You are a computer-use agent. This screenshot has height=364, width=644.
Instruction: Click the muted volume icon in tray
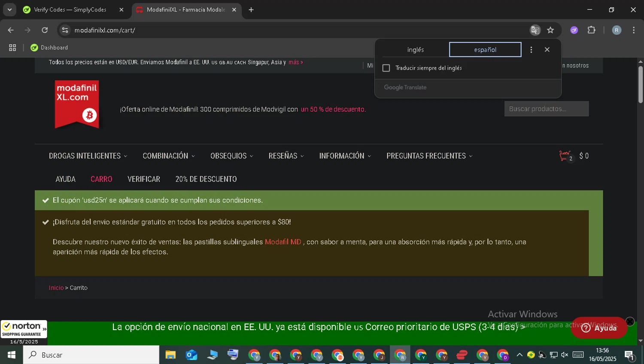(565, 355)
